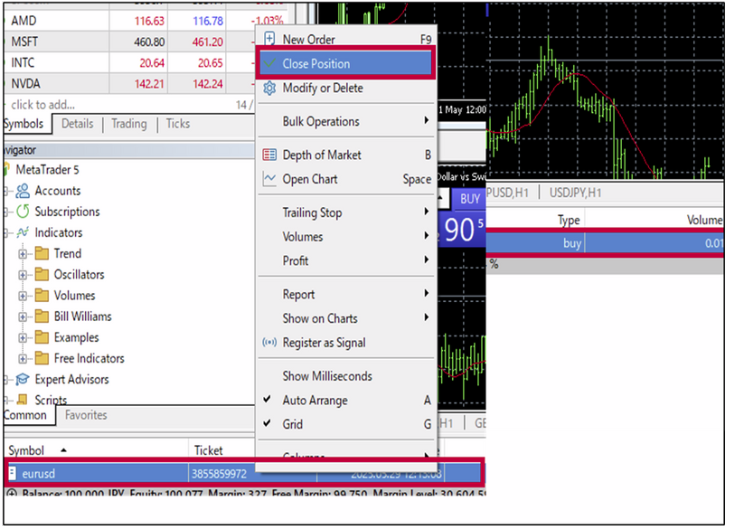730x528 pixels.
Task: Select the eurusd position row
Action: point(100,473)
